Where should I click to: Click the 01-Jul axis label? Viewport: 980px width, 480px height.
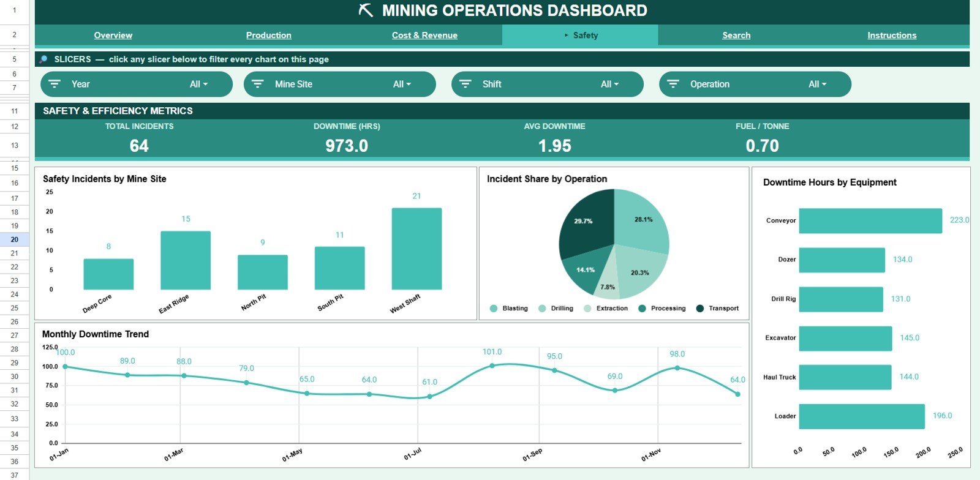pyautogui.click(x=413, y=454)
